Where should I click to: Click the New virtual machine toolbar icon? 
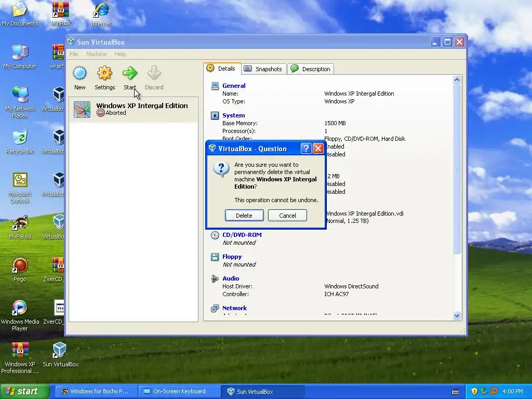79,73
